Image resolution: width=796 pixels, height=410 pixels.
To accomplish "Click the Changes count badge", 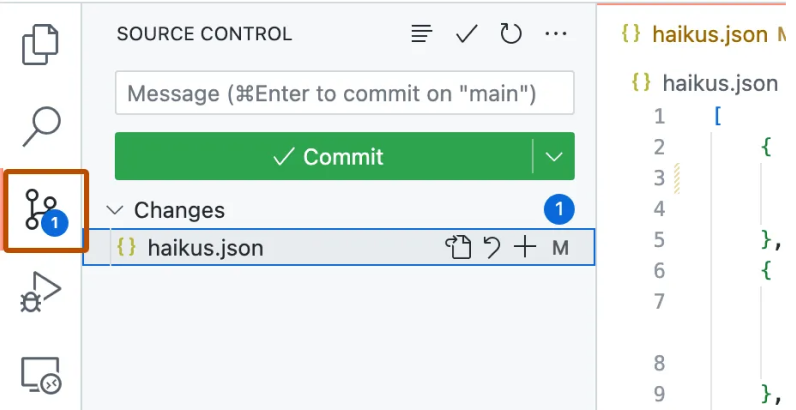I will pyautogui.click(x=559, y=210).
